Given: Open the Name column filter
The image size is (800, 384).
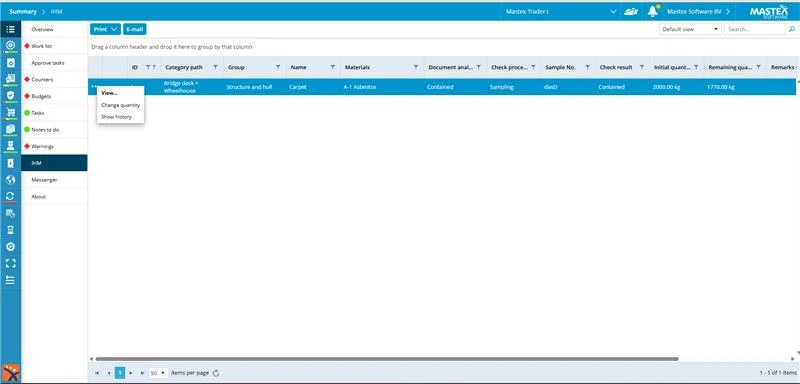Looking at the screenshot, I should (x=333, y=67).
